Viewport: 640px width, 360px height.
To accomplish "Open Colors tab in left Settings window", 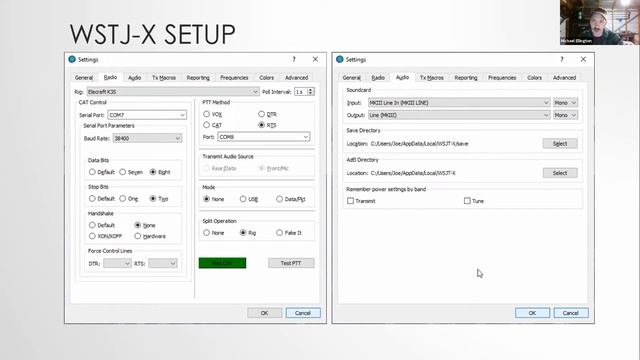I will [267, 78].
